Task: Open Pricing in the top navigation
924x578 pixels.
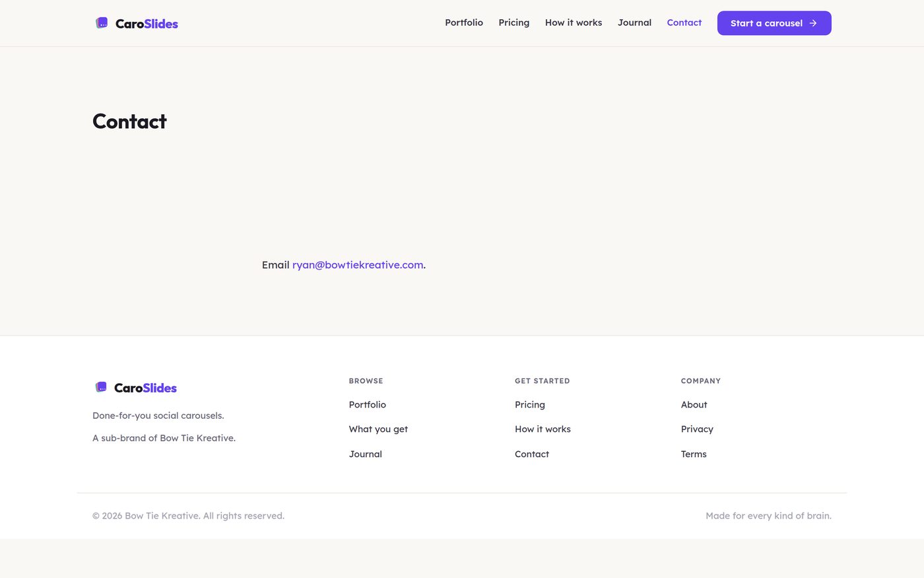Action: click(514, 22)
